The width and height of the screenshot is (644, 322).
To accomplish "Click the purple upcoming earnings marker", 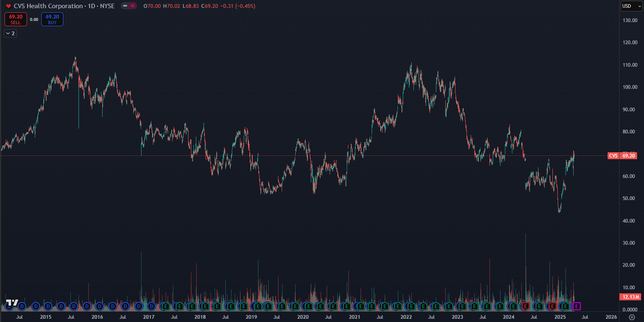I will [577, 306].
